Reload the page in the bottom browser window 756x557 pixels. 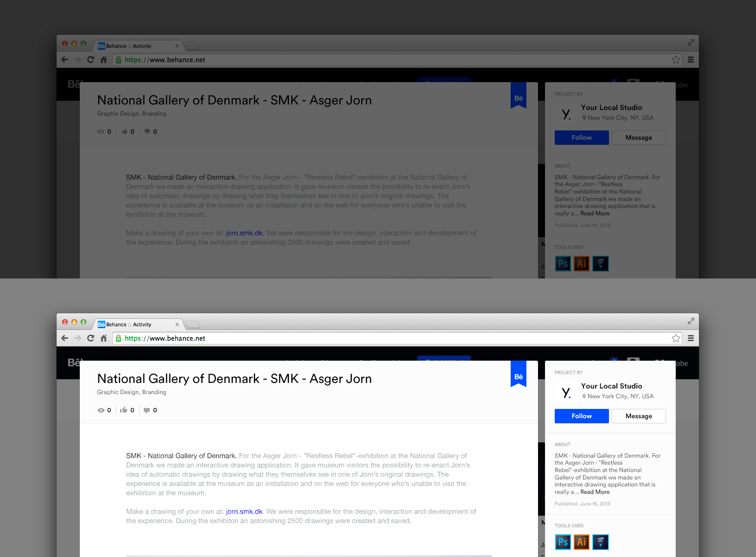point(90,338)
